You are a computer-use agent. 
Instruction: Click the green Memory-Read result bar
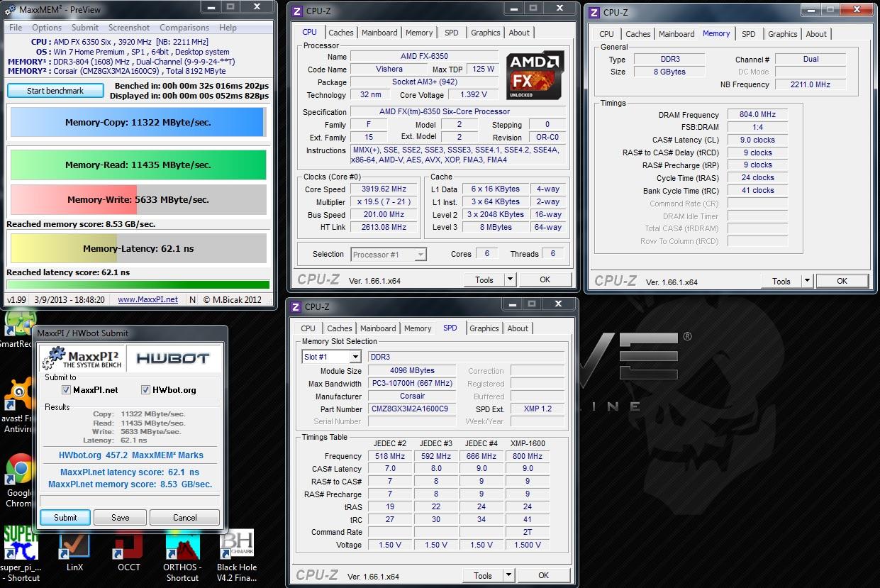(x=138, y=165)
